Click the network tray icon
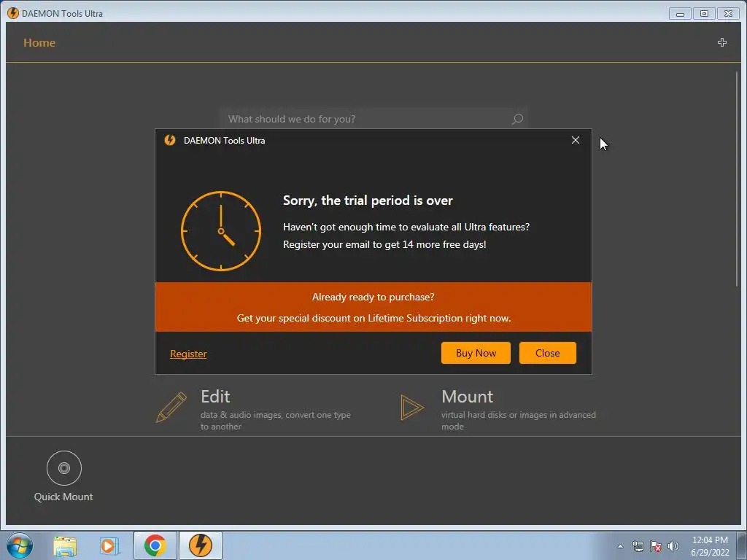 click(638, 546)
